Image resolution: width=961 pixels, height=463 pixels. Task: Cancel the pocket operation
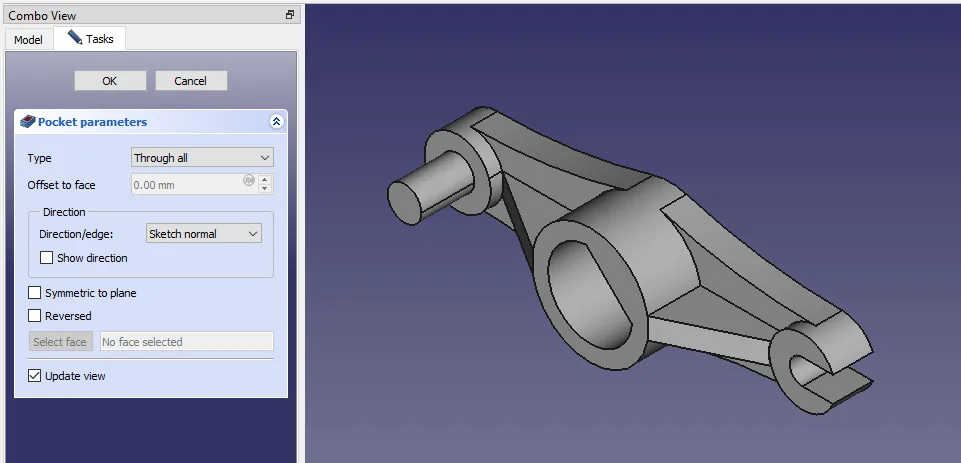[190, 81]
